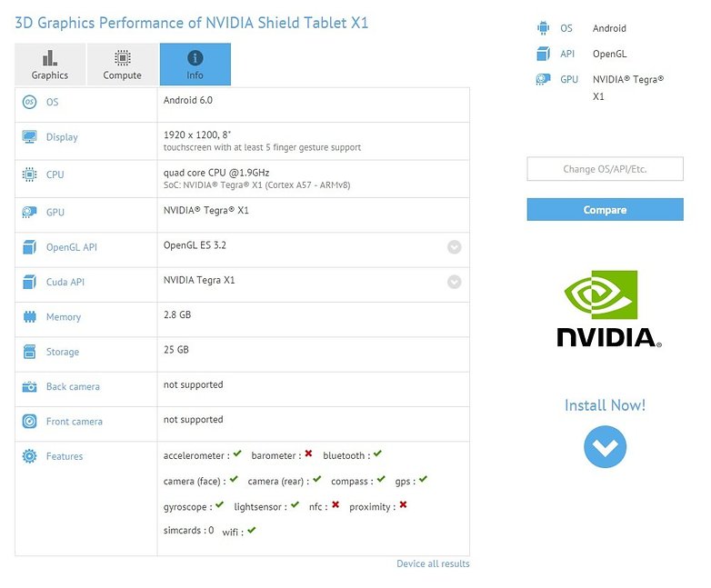Screen dimensions: 711x588
Task: Click the barometer red cross mark
Action: 309,453
